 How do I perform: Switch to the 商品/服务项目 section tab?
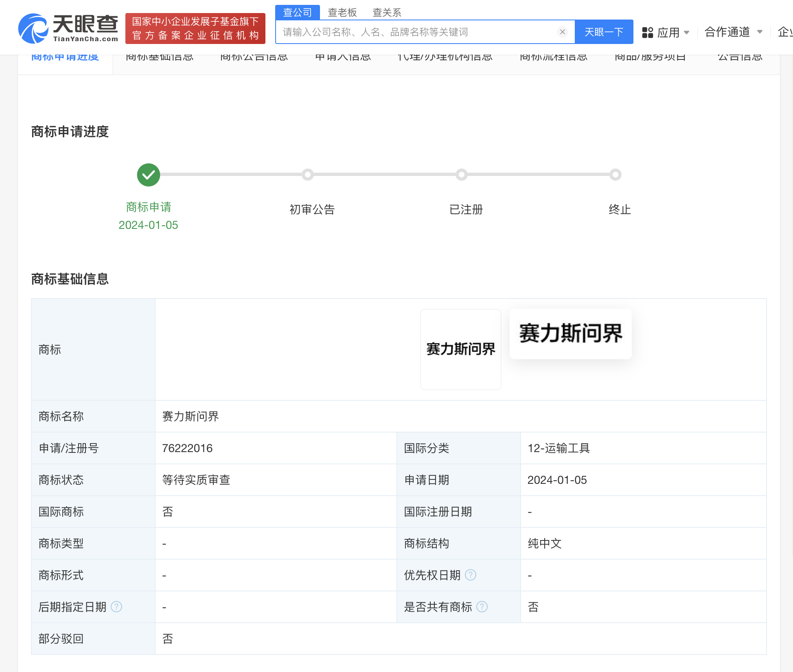[650, 57]
